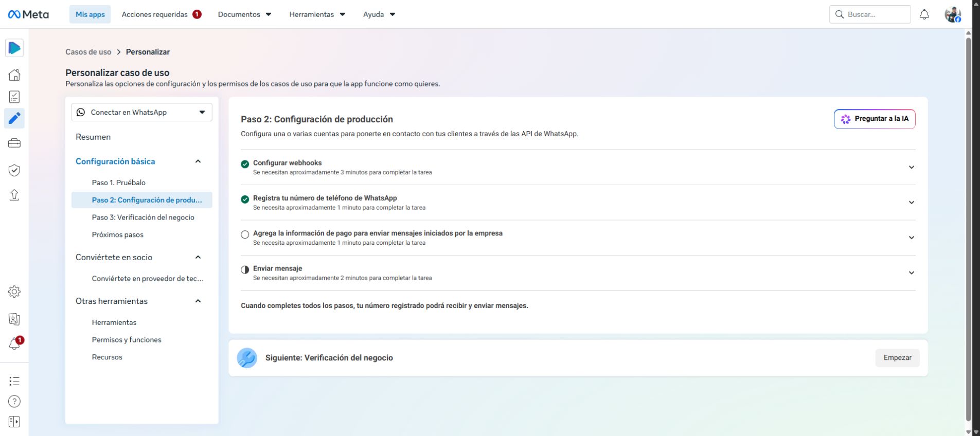The height and width of the screenshot is (436, 980).
Task: Click the scrollbar up arrow
Action: pyautogui.click(x=969, y=33)
